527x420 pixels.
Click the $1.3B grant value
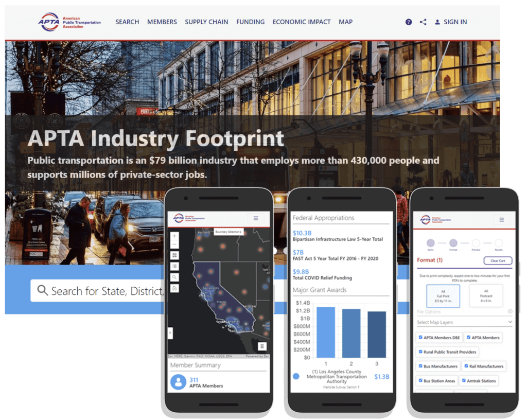382,377
